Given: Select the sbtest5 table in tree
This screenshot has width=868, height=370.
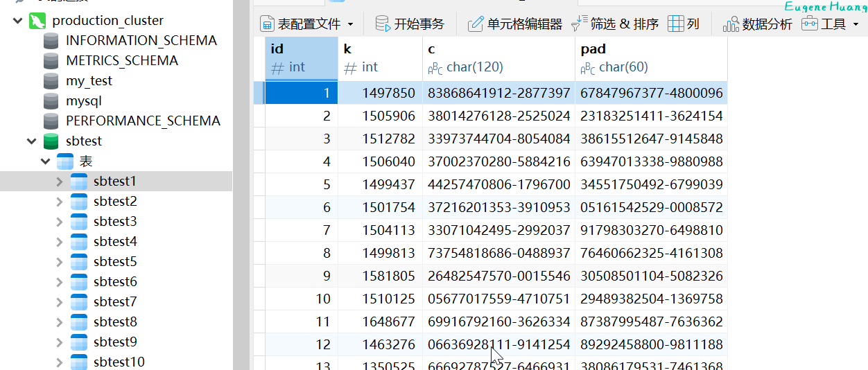Looking at the screenshot, I should click(115, 262).
